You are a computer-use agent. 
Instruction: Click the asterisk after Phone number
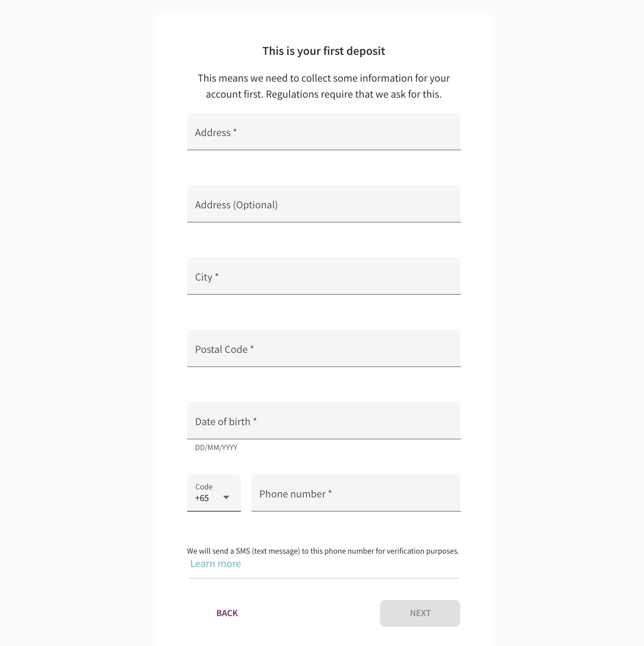[330, 493]
